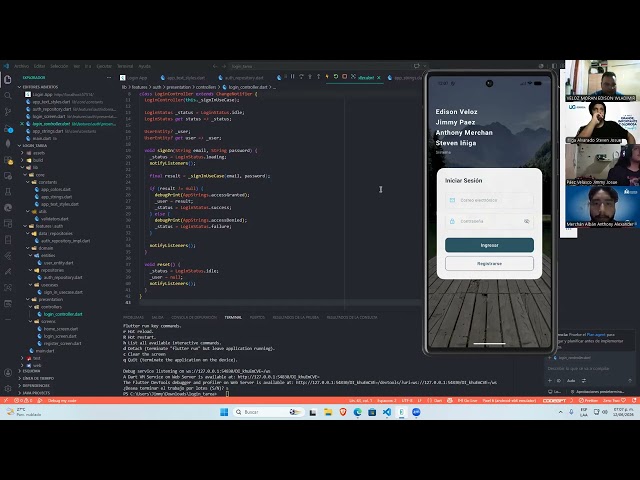Click Step Out in the debug toolbar
Image resolution: width=640 pixels, height=480 pixels.
[x=318, y=77]
